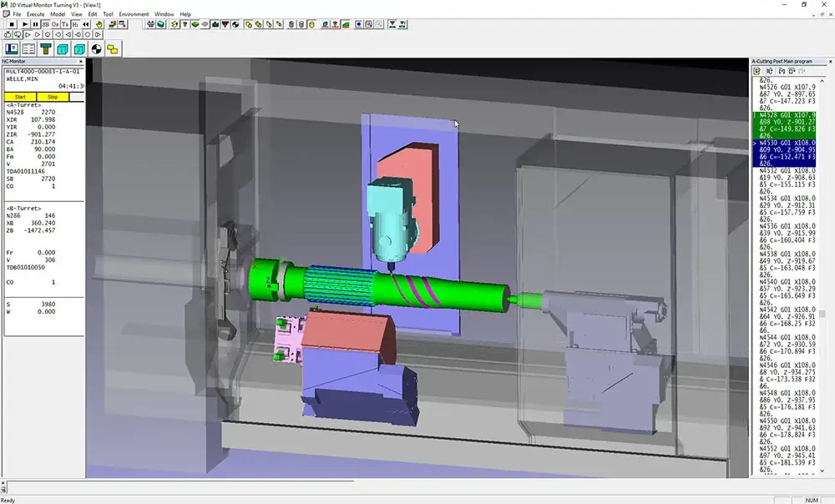The height and width of the screenshot is (504, 835).
Task: Click the large list table icon
Action: click(28, 49)
